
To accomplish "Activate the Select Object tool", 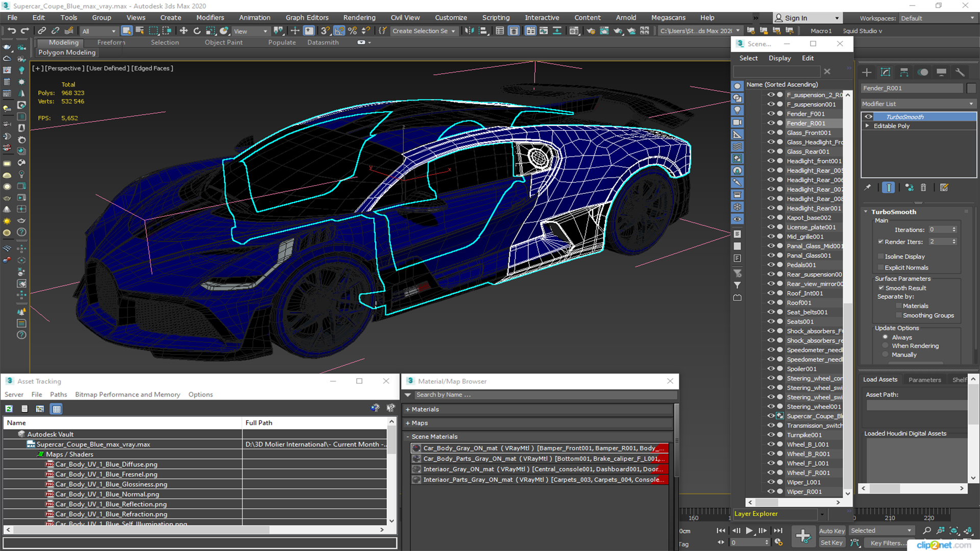I will point(127,31).
